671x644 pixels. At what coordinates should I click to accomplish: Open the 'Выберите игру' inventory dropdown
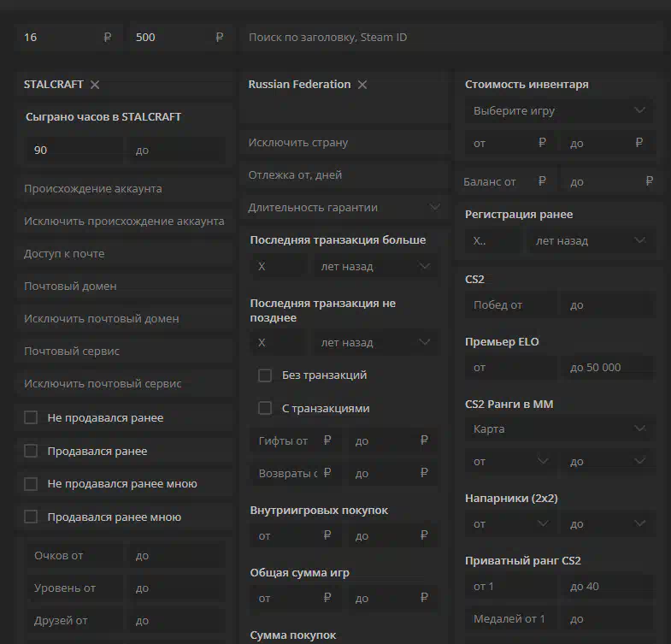point(559,111)
